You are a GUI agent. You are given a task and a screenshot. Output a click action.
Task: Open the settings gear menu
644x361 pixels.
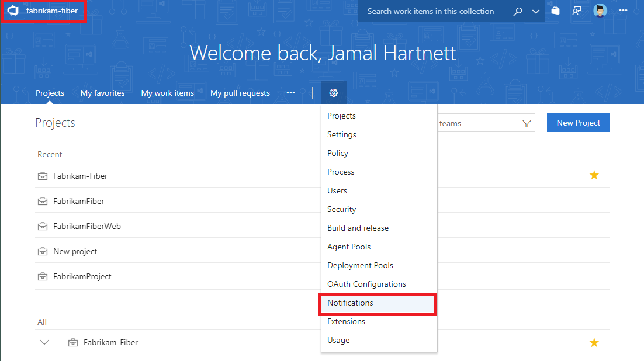(333, 92)
